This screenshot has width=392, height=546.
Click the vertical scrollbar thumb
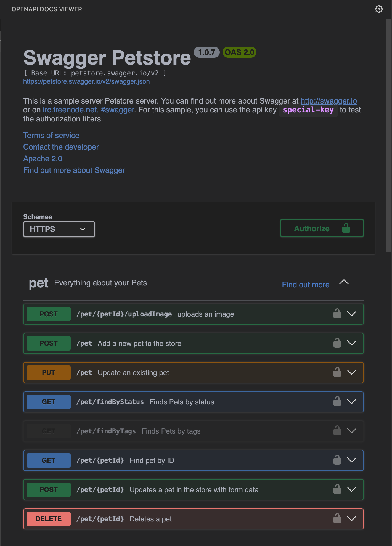tap(389, 135)
